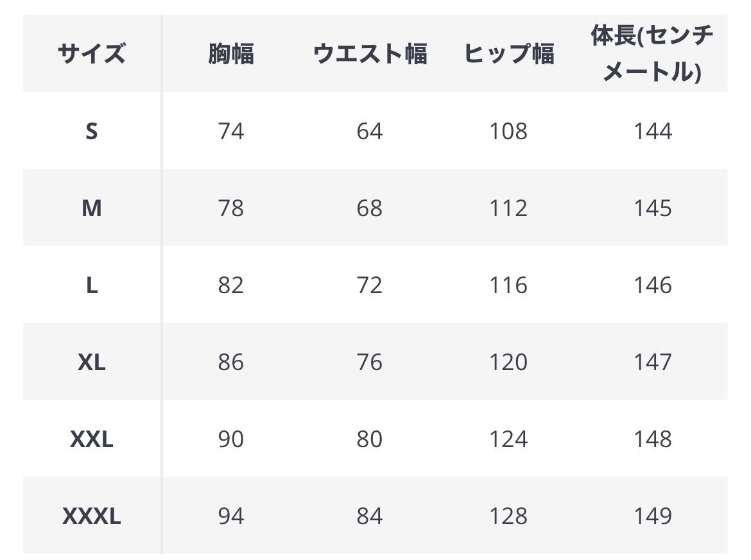Screen dimensions: 751x560
Task: Select the XXL size row label
Action: 92,439
